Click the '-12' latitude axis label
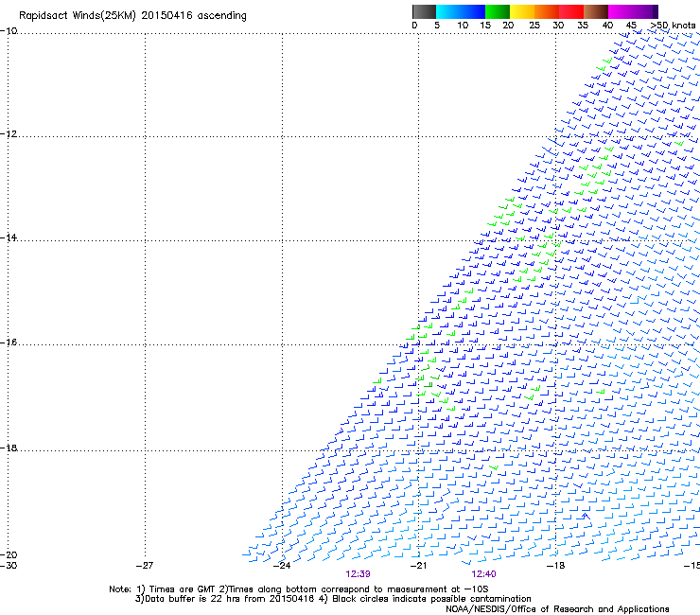 [9, 134]
